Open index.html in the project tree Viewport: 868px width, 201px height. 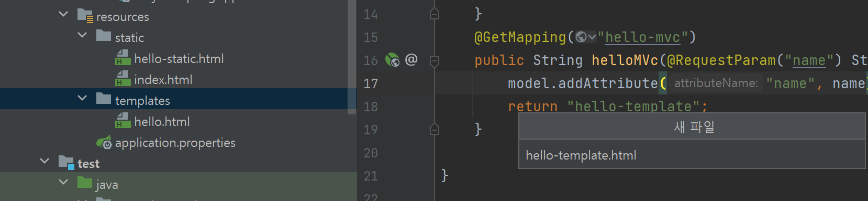click(x=163, y=80)
